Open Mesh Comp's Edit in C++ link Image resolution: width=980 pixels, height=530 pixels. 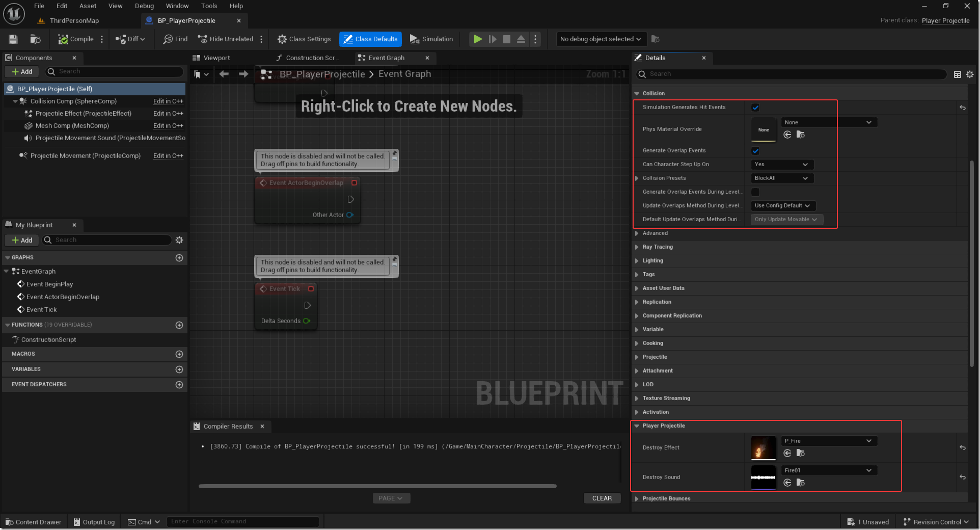(x=168, y=126)
